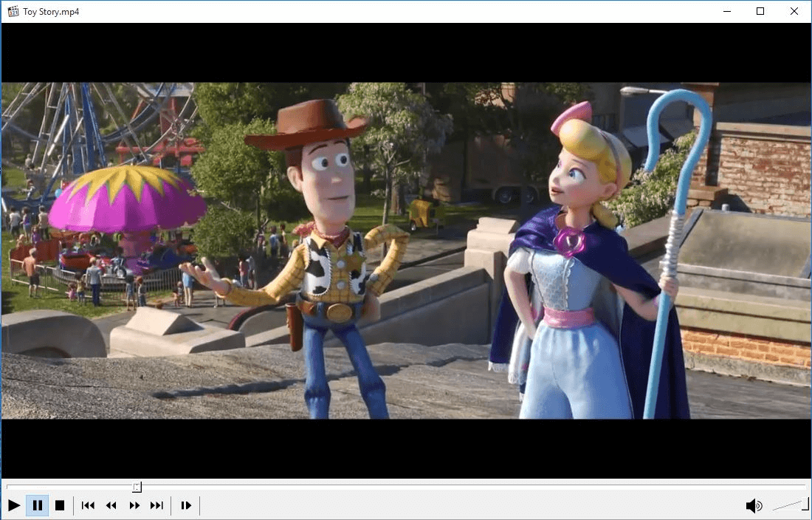
Task: Pause the video playback
Action: 38,505
